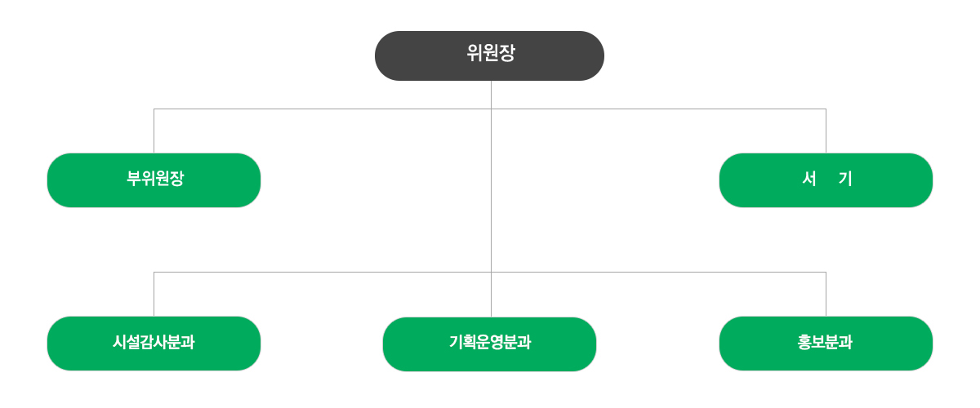Click horizontal line between 시설감사분과 branch and center stem
Viewport: 980px width, 408px height.
pyautogui.click(x=322, y=272)
